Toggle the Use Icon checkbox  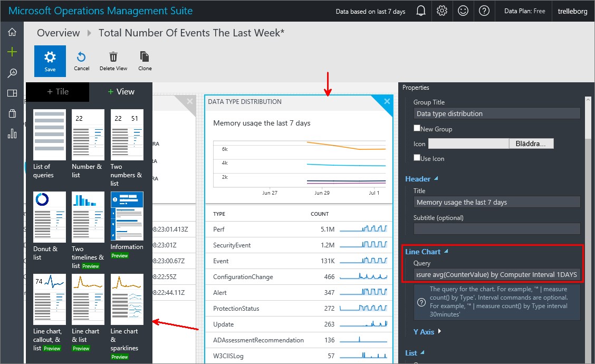(417, 158)
